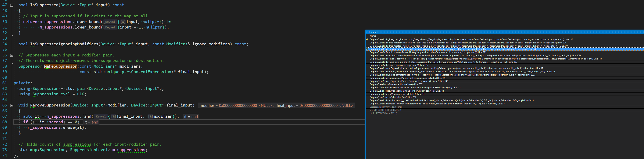Screen dimensions: 644x159
Task: Click the 'it = end' data tip on line 68
Action: [91, 122]
